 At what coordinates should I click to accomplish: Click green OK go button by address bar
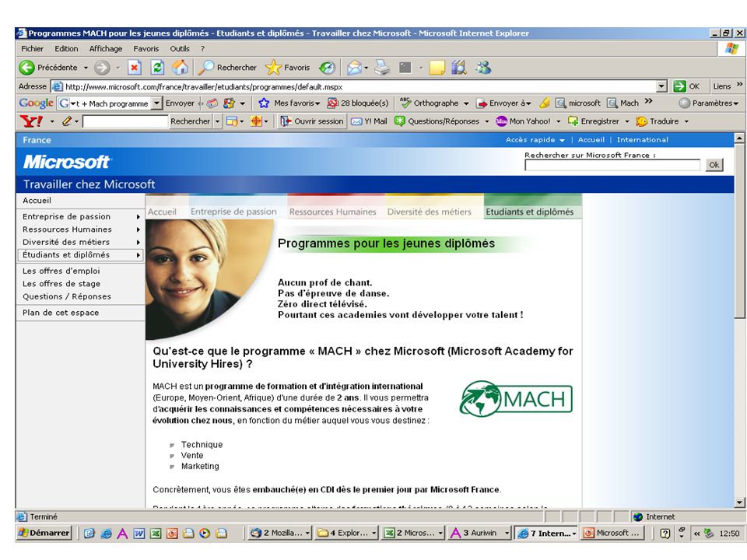[686, 86]
